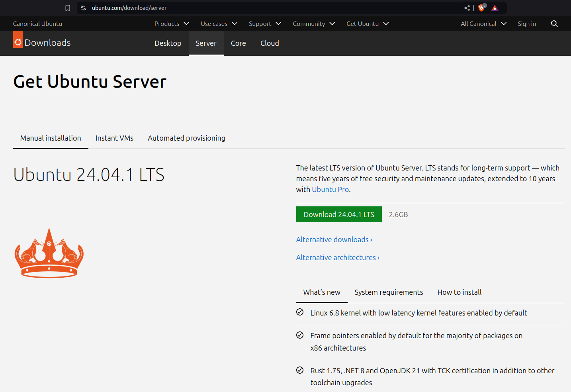This screenshot has height=392, width=571.
Task: Switch to the Core downloads tab
Action: click(x=239, y=43)
